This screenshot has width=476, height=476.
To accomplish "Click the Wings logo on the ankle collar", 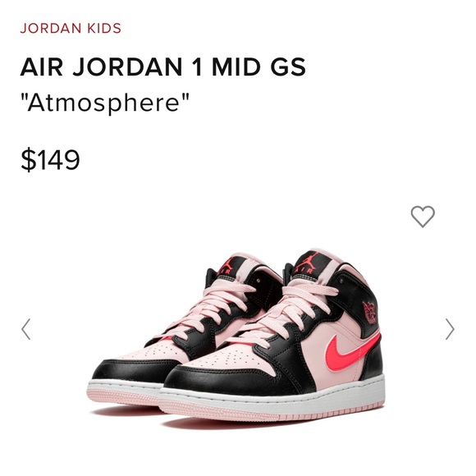I will [370, 313].
